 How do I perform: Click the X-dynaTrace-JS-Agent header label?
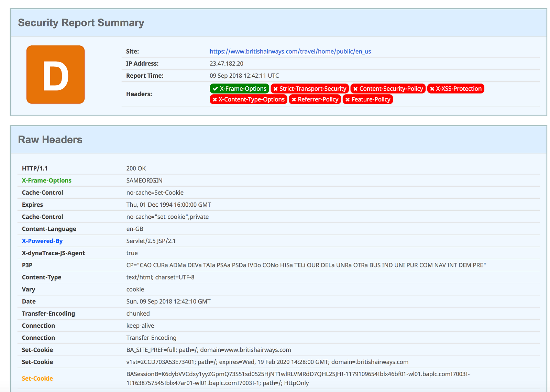tap(53, 253)
